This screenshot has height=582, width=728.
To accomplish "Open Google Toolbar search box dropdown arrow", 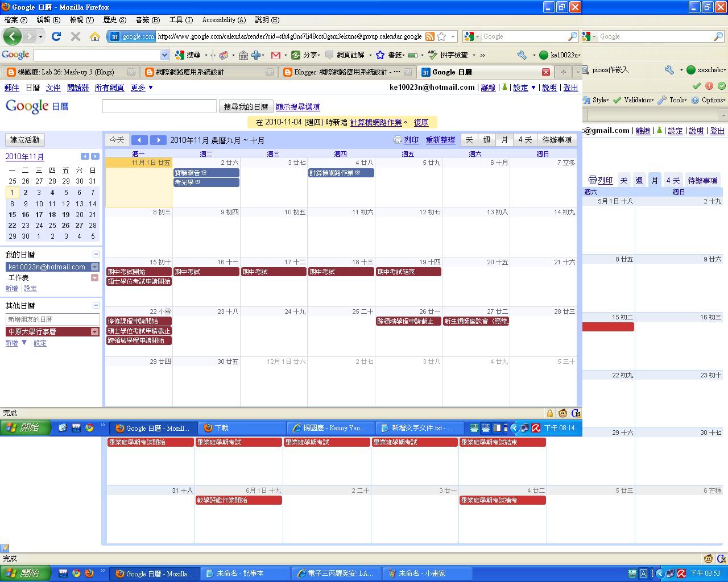I will click(x=164, y=55).
